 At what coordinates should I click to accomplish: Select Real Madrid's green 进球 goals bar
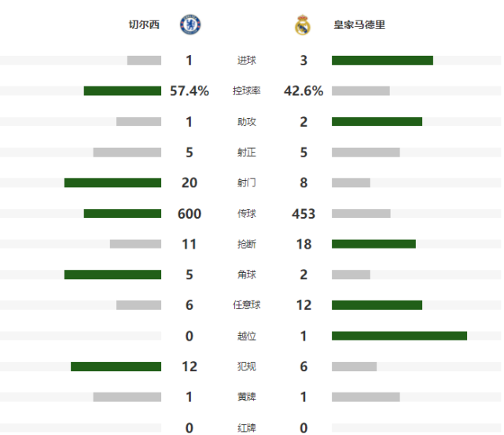[382, 61]
